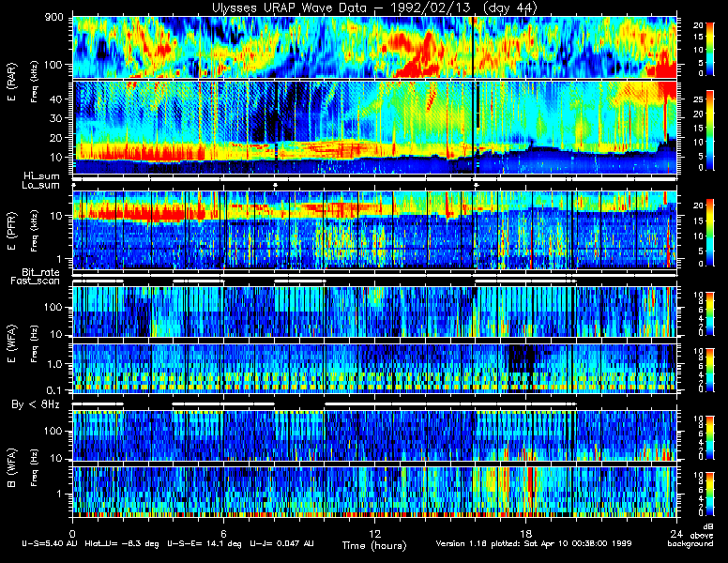Click the Hlat_U= -8.3 deg footer value

tap(122, 543)
